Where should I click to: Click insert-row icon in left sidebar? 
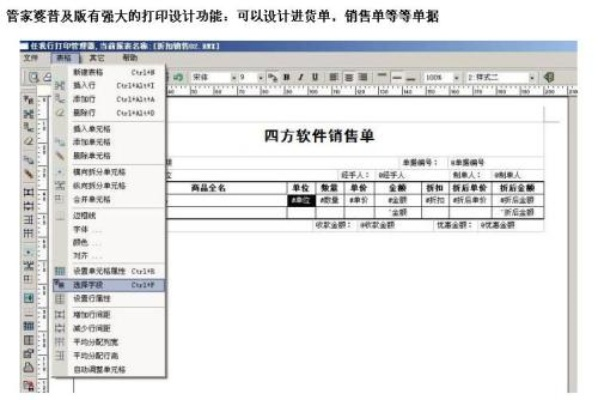click(x=29, y=114)
